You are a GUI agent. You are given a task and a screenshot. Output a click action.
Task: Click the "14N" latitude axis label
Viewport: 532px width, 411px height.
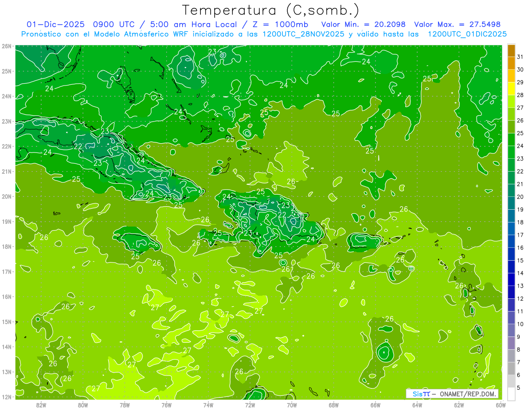point(6,347)
